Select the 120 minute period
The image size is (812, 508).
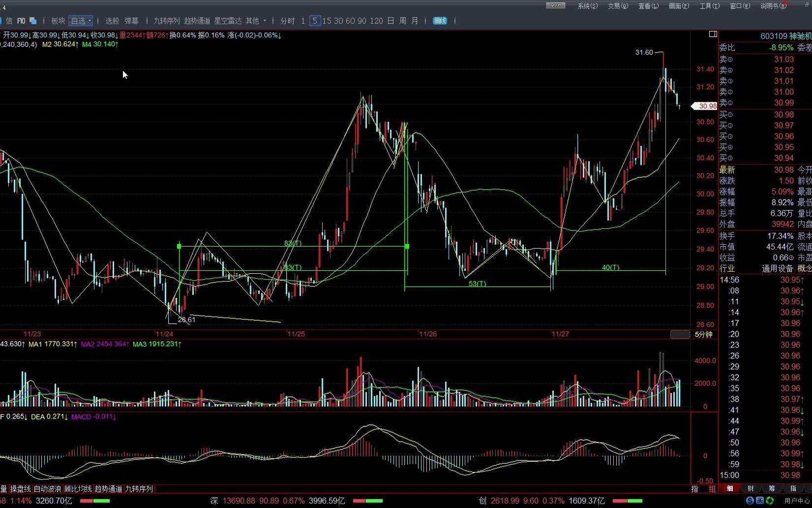376,21
